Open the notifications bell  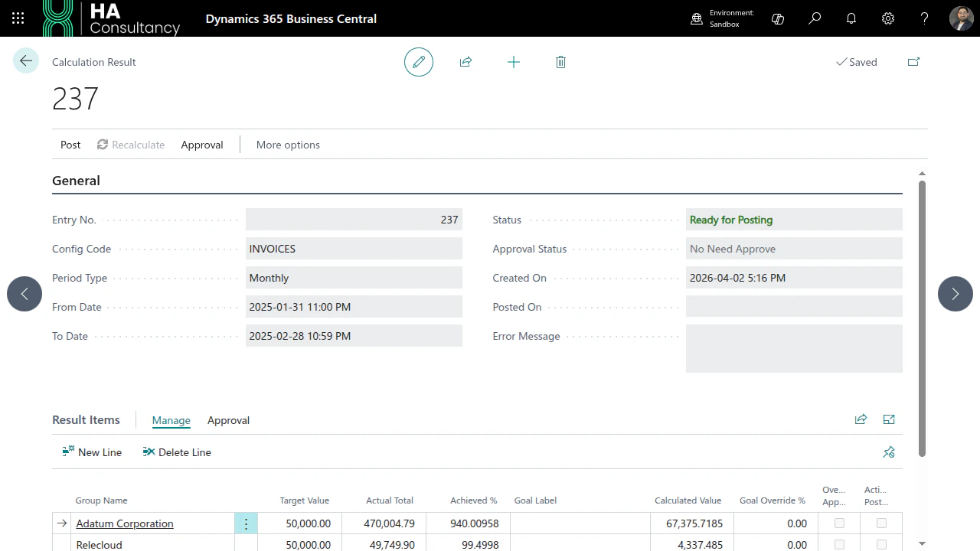click(x=851, y=18)
